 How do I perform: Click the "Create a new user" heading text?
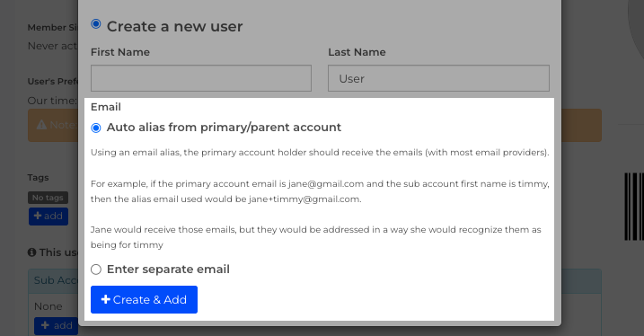174,27
